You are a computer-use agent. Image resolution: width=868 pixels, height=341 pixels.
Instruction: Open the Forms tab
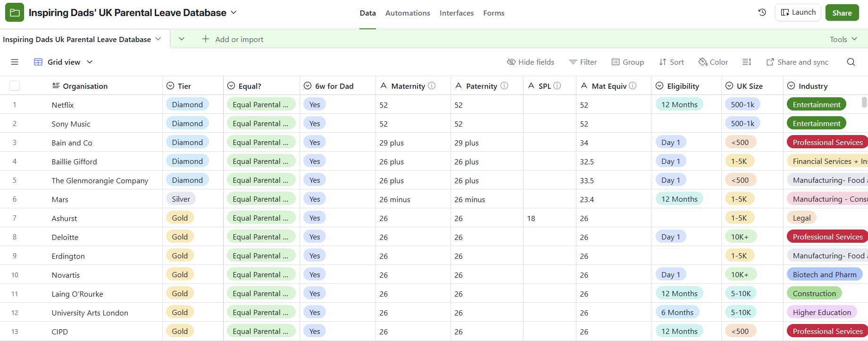point(494,13)
